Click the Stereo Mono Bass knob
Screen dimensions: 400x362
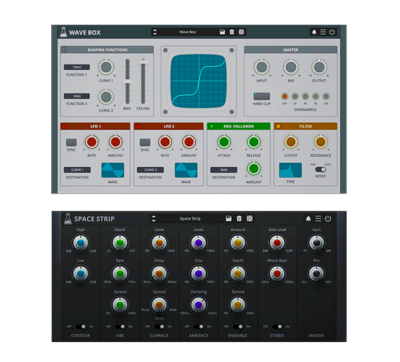[x=277, y=274]
